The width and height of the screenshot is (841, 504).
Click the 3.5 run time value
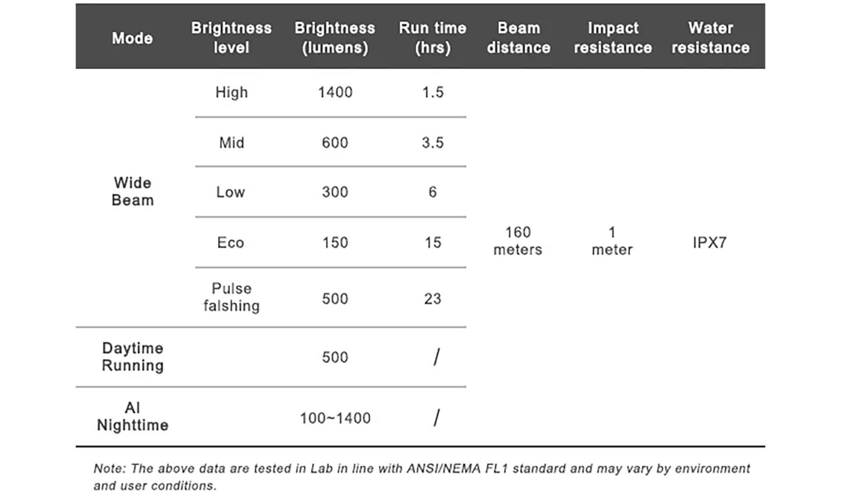click(433, 143)
